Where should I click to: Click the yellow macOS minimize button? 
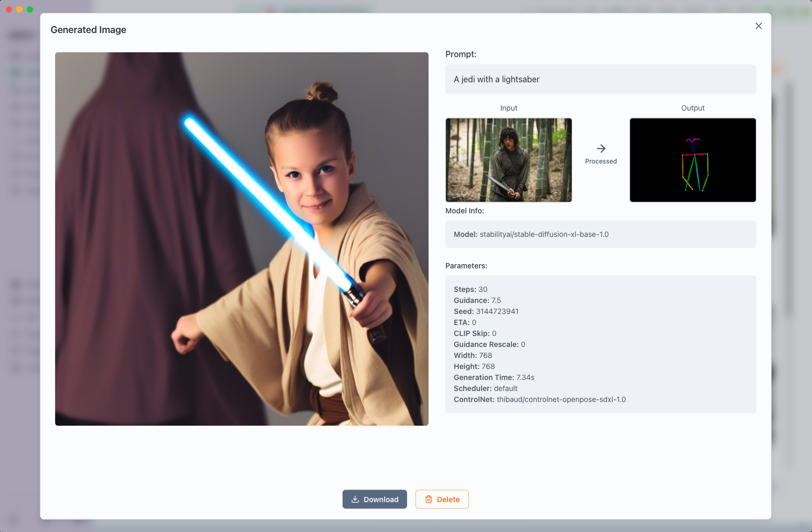pyautogui.click(x=19, y=9)
